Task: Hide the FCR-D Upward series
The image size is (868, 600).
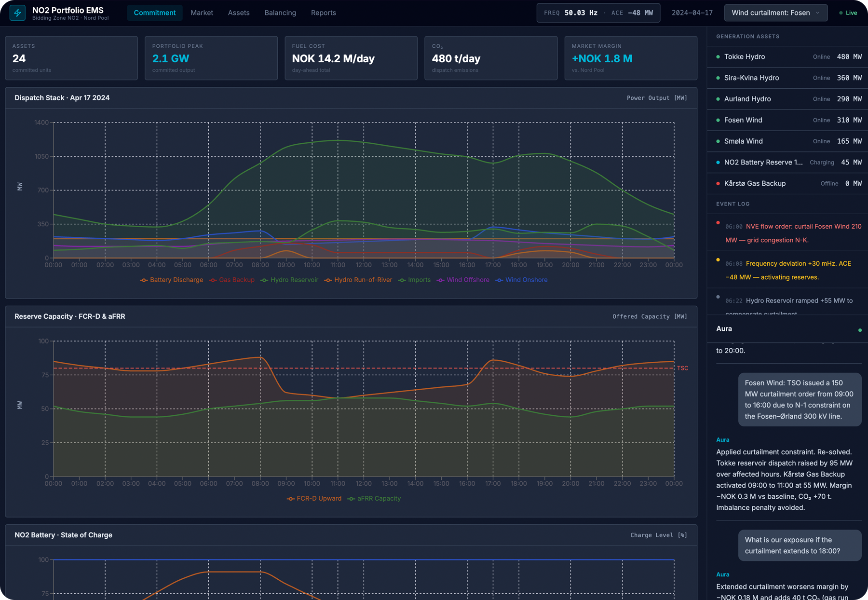Action: (314, 499)
